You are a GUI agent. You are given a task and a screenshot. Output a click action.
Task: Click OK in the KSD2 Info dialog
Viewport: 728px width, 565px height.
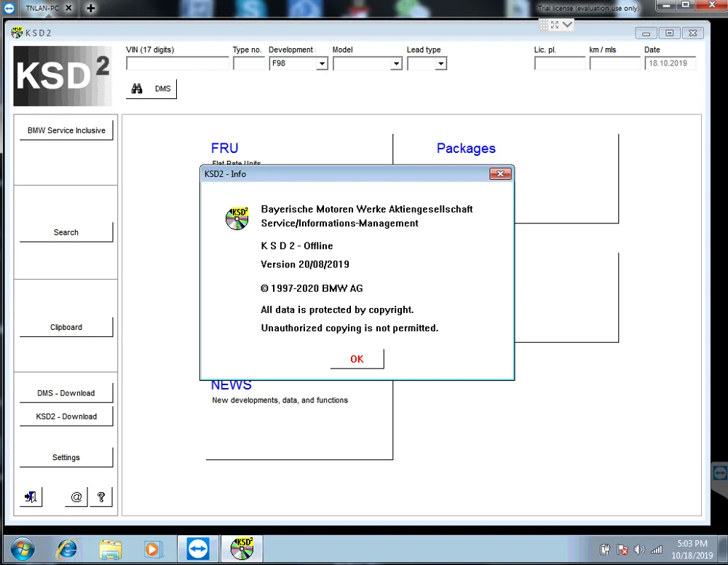(357, 359)
